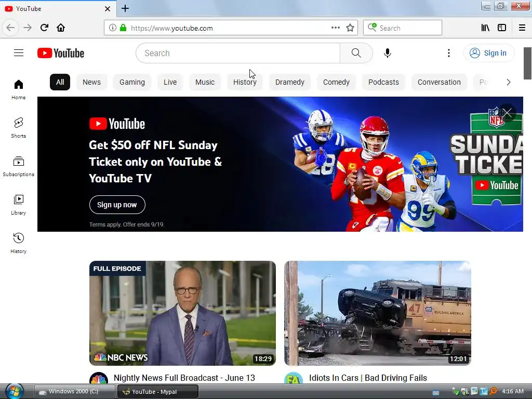Select the Conversation category chip

pos(439,82)
